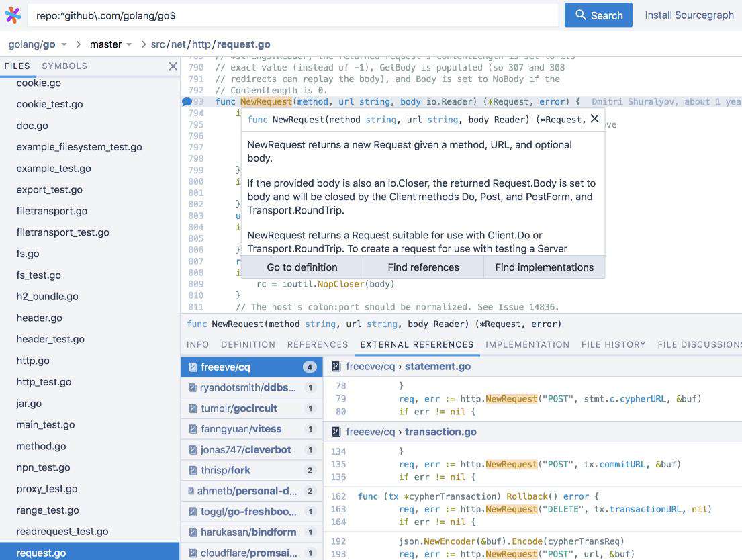
Task: Click repo icon beside freeeve/cq list entry
Action: 193,367
